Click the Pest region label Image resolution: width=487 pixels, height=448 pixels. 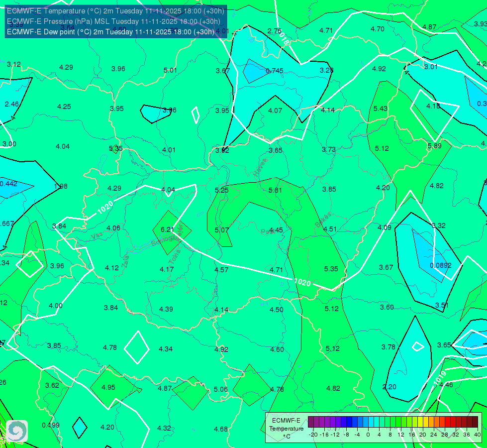click(x=267, y=232)
